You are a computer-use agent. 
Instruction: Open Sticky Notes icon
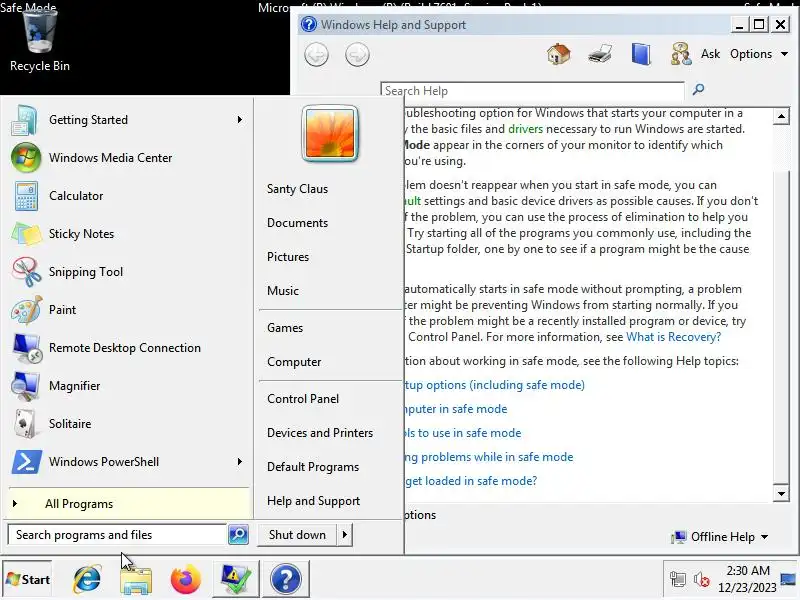coord(26,234)
